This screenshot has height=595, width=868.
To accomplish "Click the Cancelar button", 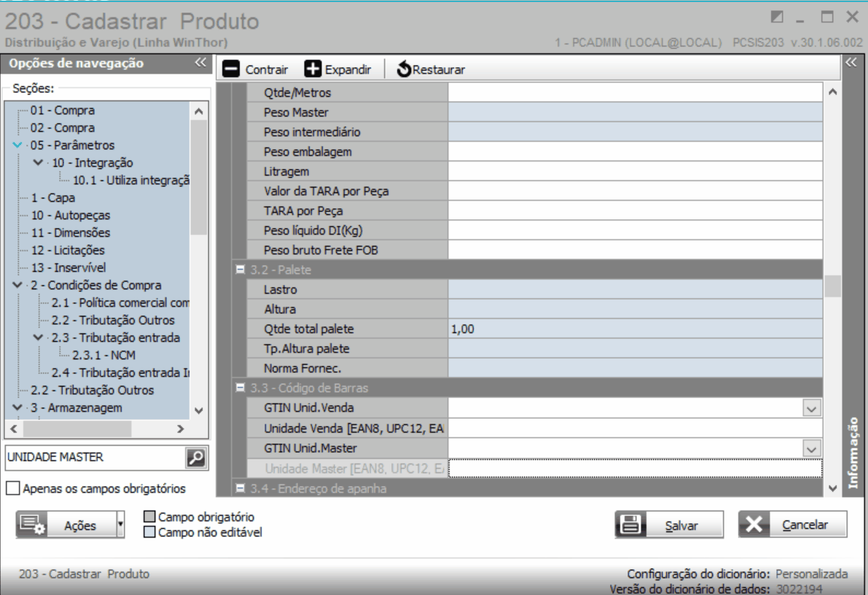I will (792, 524).
